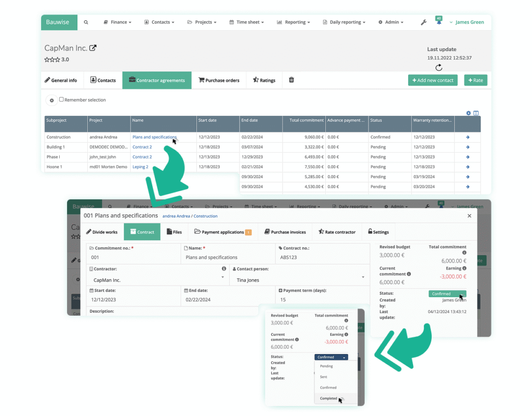Open the column layout icon above the table
The width and height of the screenshot is (532, 416).
click(476, 113)
